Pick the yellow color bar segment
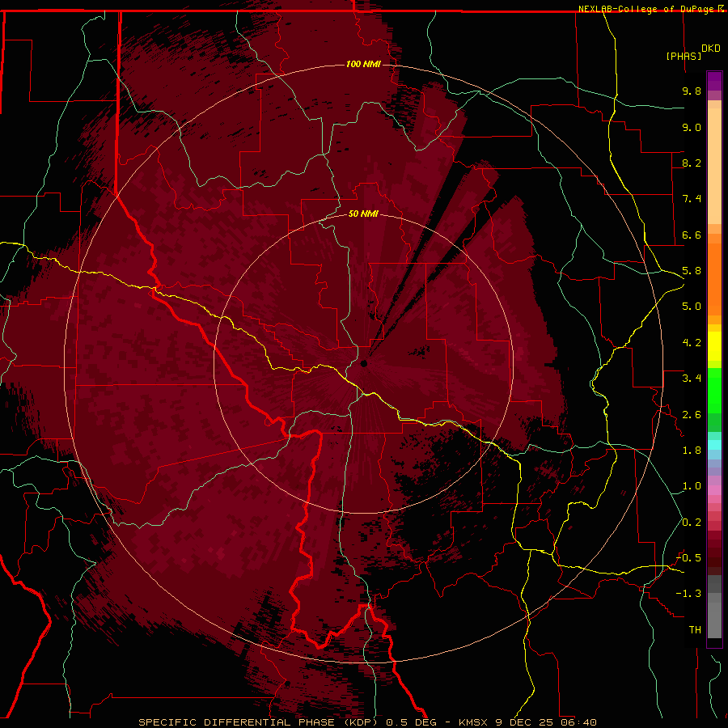Screen dimensions: 728x728 (714, 346)
